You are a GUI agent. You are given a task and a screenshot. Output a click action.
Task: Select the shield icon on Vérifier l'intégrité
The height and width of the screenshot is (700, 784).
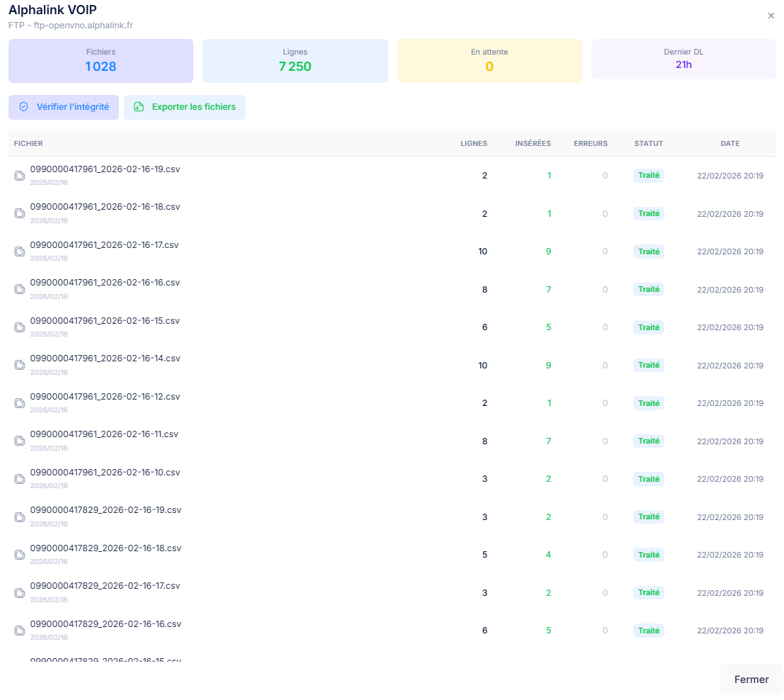point(23,106)
